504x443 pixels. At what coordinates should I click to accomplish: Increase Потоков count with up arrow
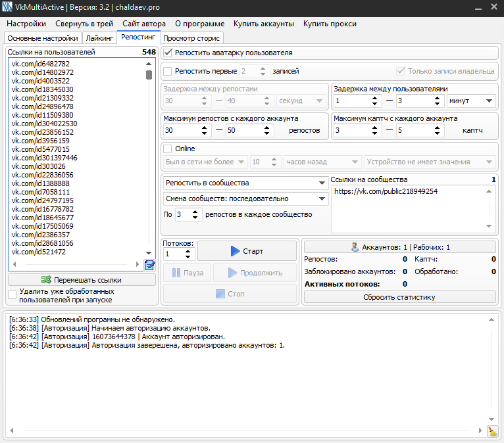189,250
